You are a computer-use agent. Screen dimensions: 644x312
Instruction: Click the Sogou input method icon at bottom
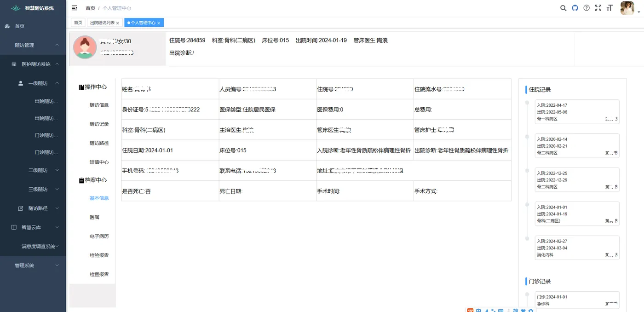(470, 311)
